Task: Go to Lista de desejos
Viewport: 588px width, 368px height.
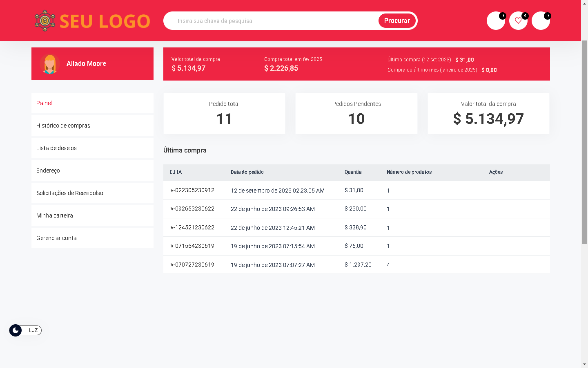Action: coord(56,148)
